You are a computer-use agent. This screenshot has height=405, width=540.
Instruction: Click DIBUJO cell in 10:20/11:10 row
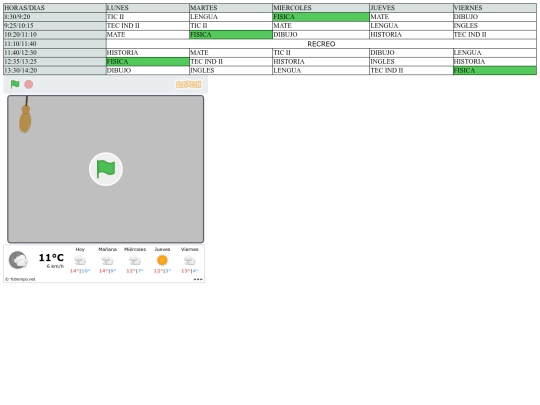(321, 35)
